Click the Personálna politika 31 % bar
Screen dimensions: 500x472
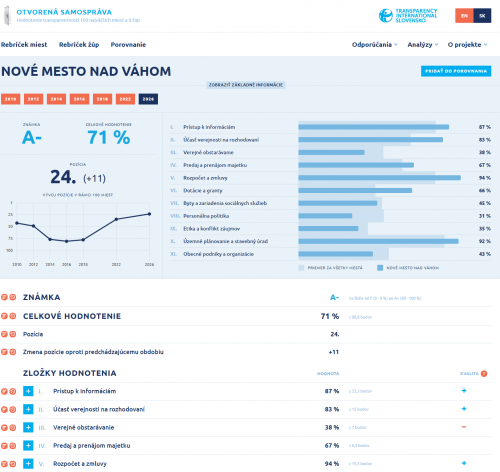coord(325,216)
